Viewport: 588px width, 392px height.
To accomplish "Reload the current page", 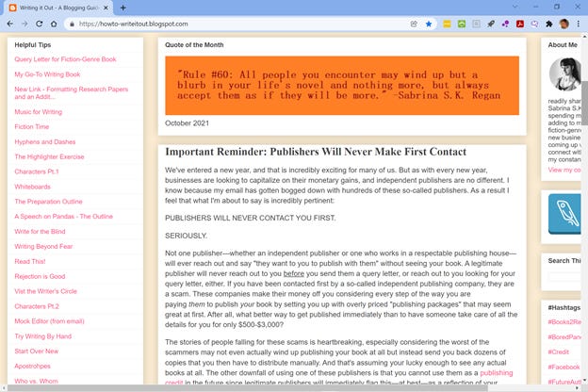I will coord(39,24).
